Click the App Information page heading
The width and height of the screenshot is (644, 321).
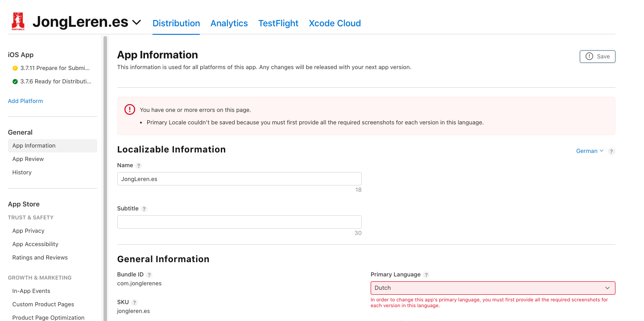click(157, 55)
